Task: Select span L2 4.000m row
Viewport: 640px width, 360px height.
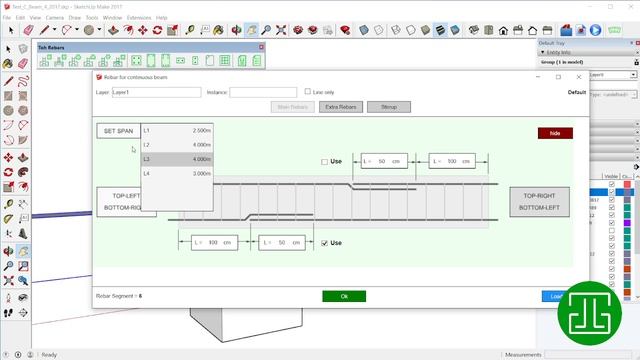Action: tap(177, 145)
